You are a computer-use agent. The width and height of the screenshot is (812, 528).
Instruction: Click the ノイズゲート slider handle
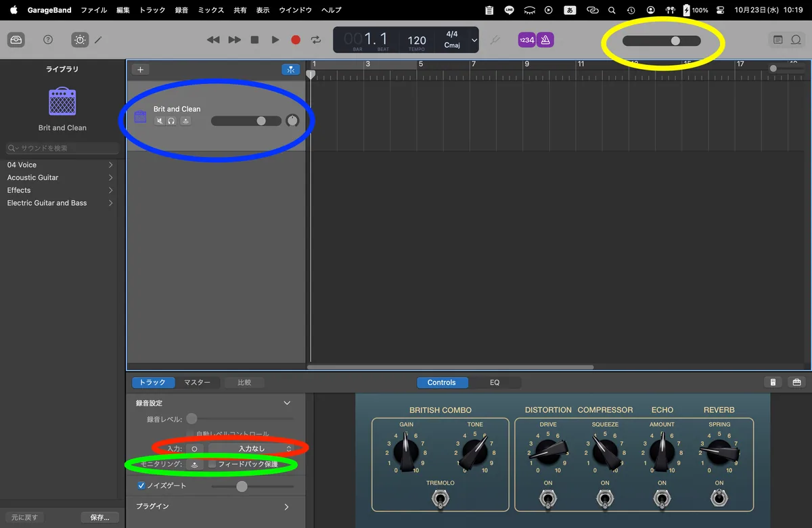242,486
